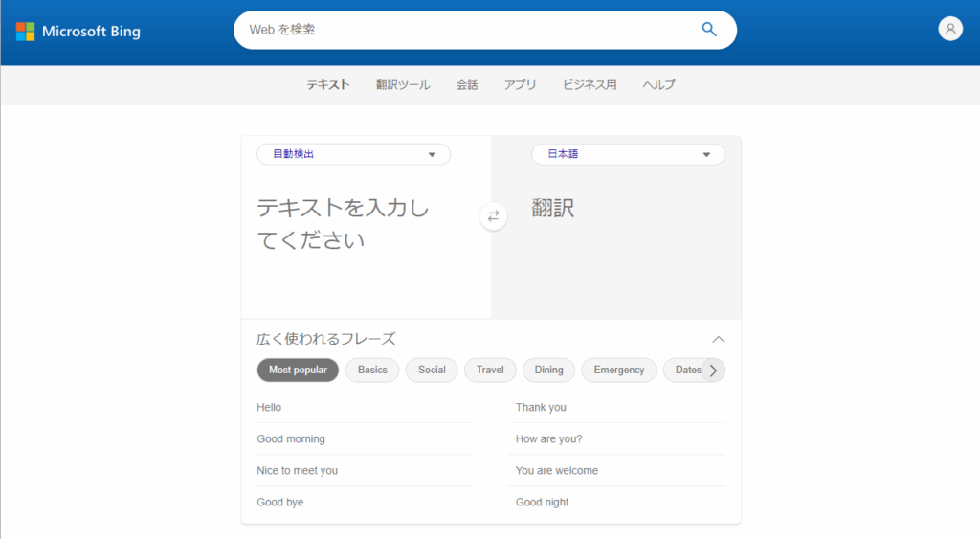Viewport: 980px width, 539px height.
Task: Open the 日本語 target language dropdown
Action: tap(628, 154)
